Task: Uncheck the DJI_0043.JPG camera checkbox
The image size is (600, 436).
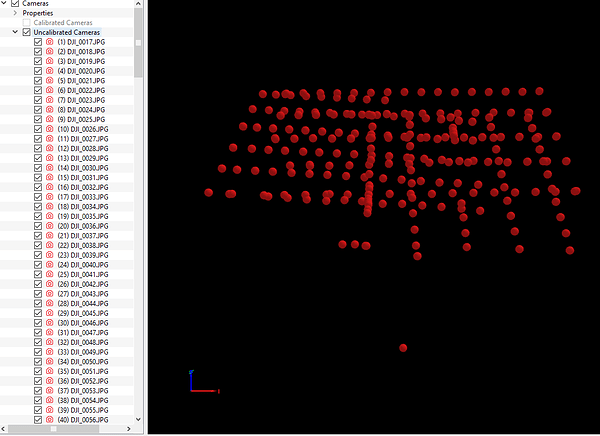Action: [x=38, y=294]
